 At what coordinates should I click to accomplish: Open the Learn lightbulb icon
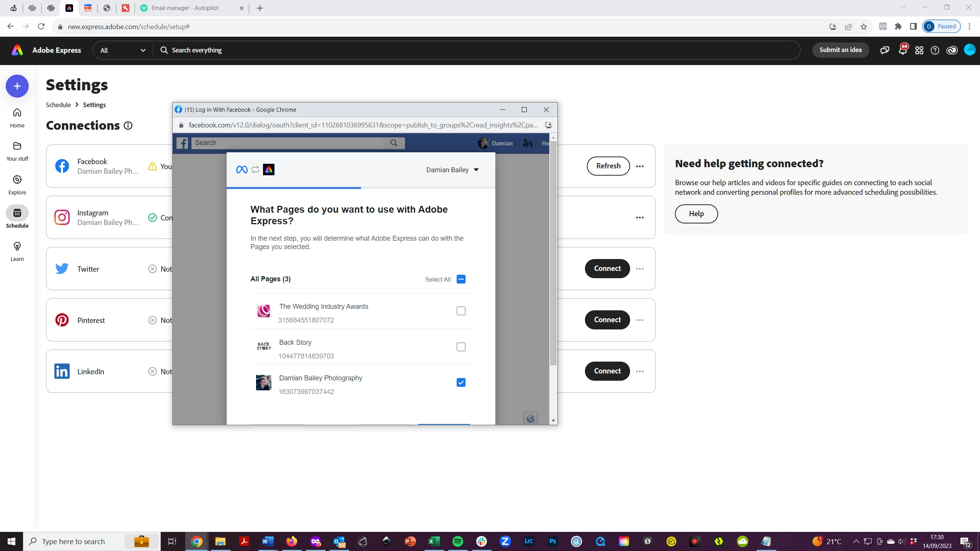(17, 246)
